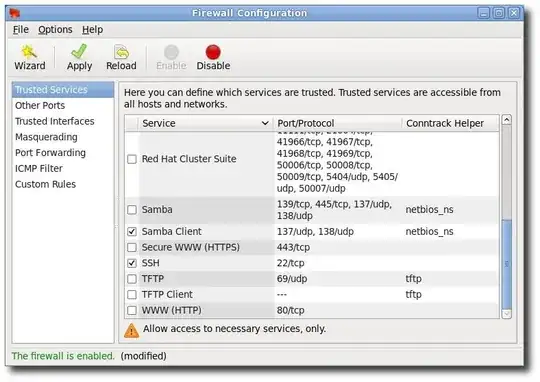Click the green Apply checkmark icon
The image size is (540, 382).
coord(79,51)
